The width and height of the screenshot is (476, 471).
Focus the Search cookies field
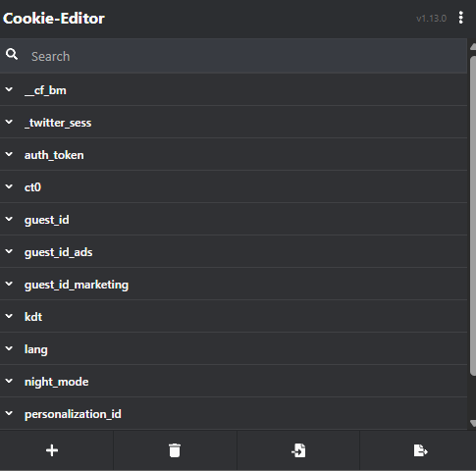click(234, 56)
